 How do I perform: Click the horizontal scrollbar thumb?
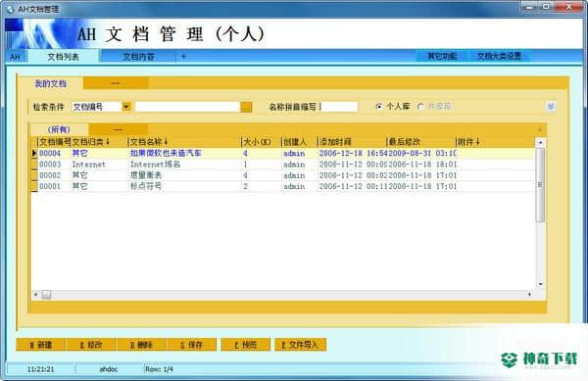tap(46, 295)
